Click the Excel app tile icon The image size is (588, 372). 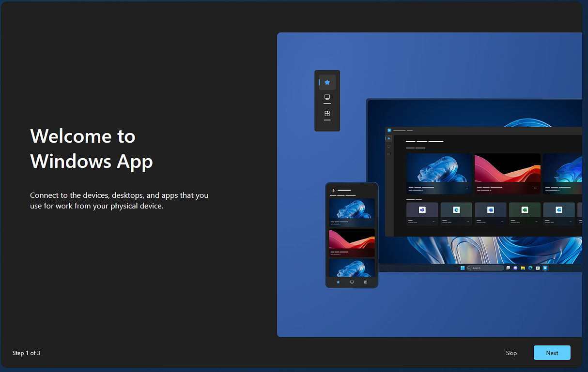click(x=525, y=210)
